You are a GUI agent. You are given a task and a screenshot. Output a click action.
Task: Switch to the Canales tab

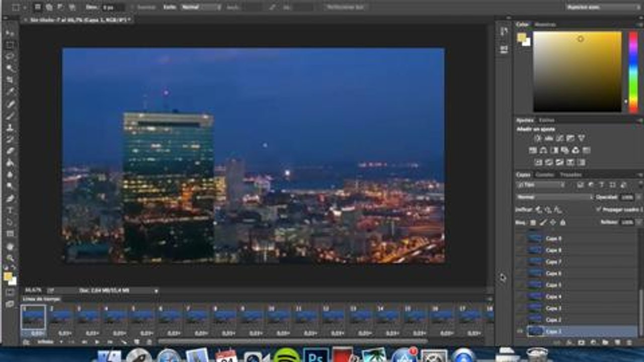click(x=545, y=174)
